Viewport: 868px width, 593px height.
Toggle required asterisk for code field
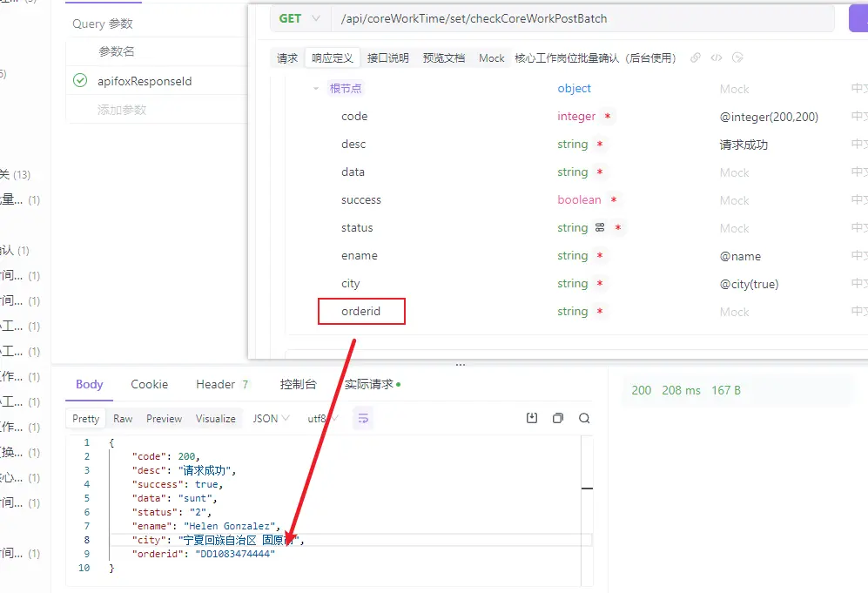608,117
